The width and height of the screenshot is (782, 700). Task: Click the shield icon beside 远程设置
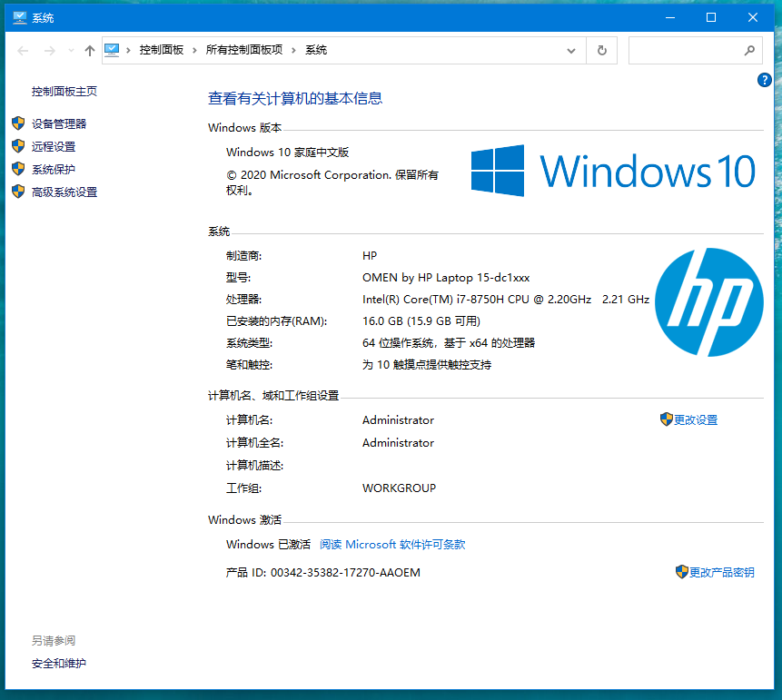coord(17,146)
